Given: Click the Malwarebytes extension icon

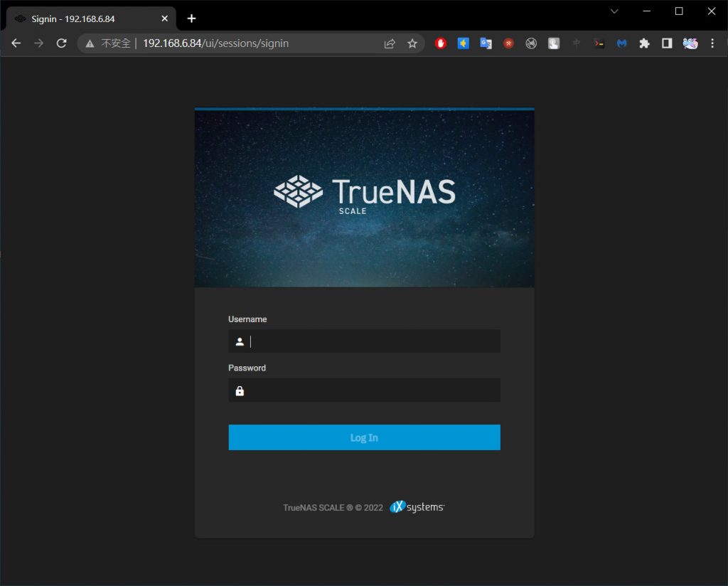Looking at the screenshot, I should tap(621, 43).
